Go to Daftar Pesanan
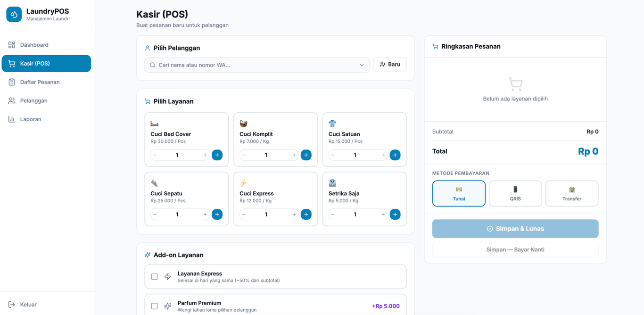The width and height of the screenshot is (644, 315). [x=46, y=82]
